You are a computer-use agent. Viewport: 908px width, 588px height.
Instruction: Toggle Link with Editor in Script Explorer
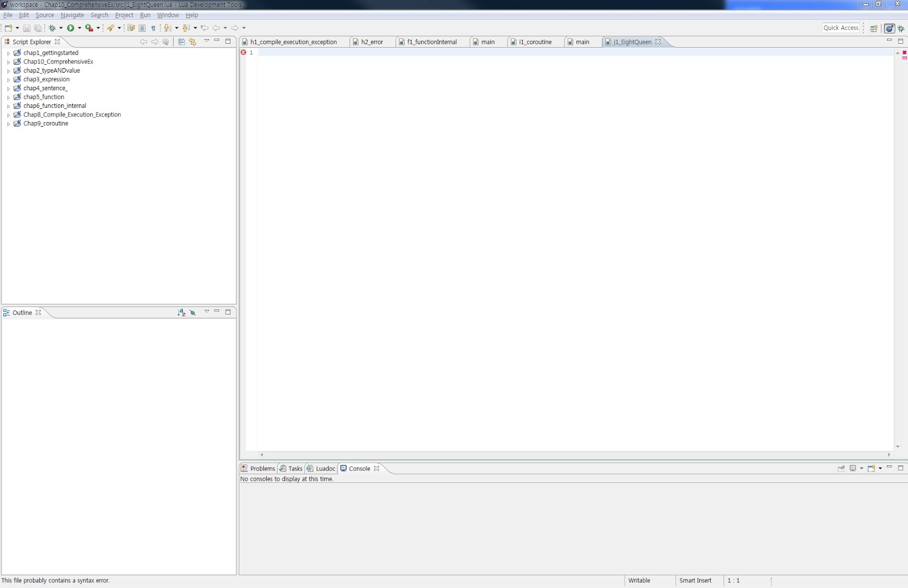[x=193, y=41]
